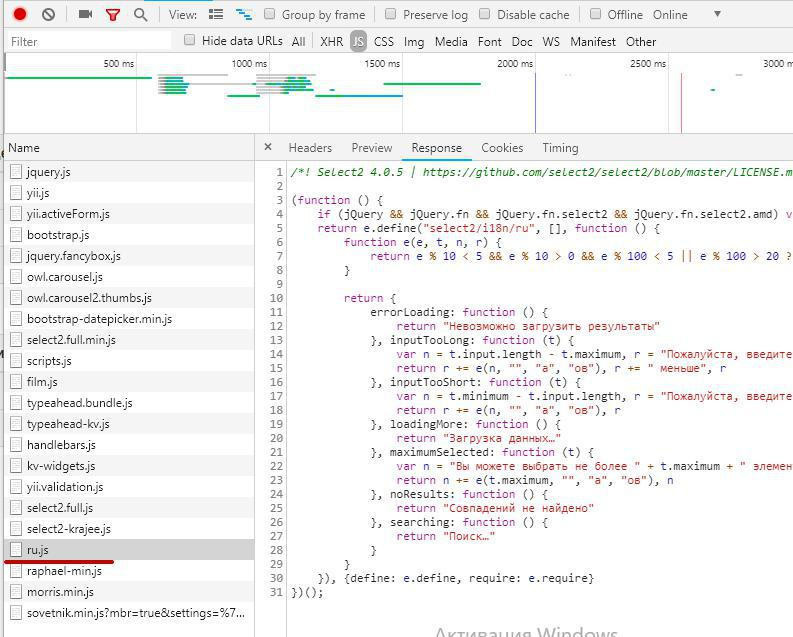
Task: Open the Preview tab
Action: click(372, 148)
